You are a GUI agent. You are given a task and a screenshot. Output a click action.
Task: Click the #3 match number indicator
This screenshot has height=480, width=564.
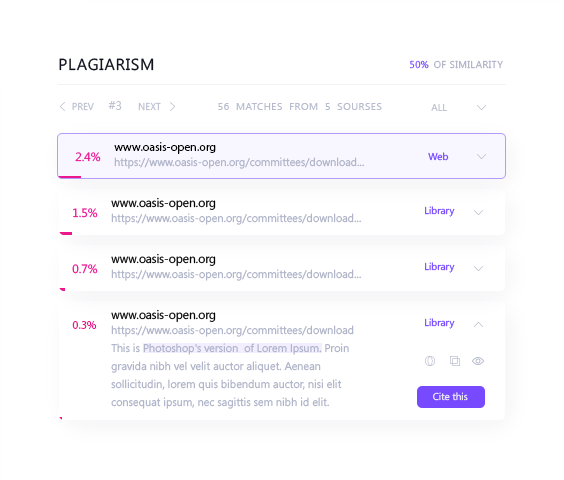pyautogui.click(x=115, y=106)
